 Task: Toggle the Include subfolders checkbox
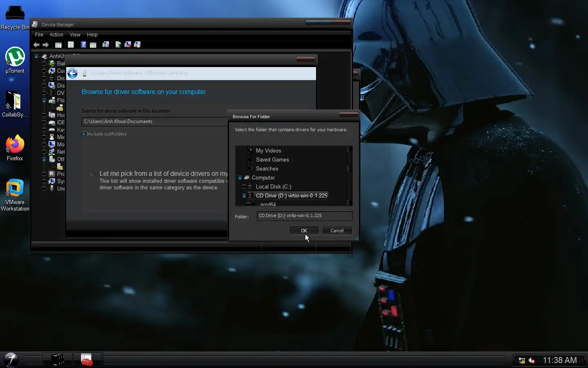tap(84, 134)
